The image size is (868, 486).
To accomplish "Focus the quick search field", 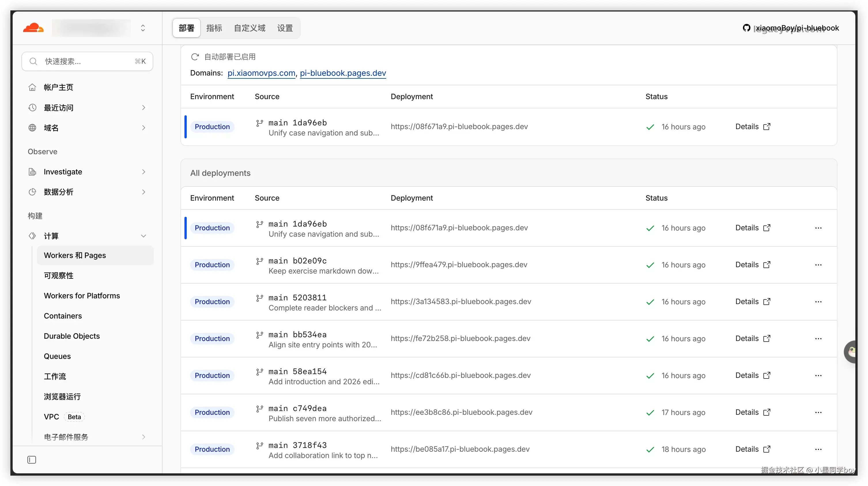I will (87, 61).
